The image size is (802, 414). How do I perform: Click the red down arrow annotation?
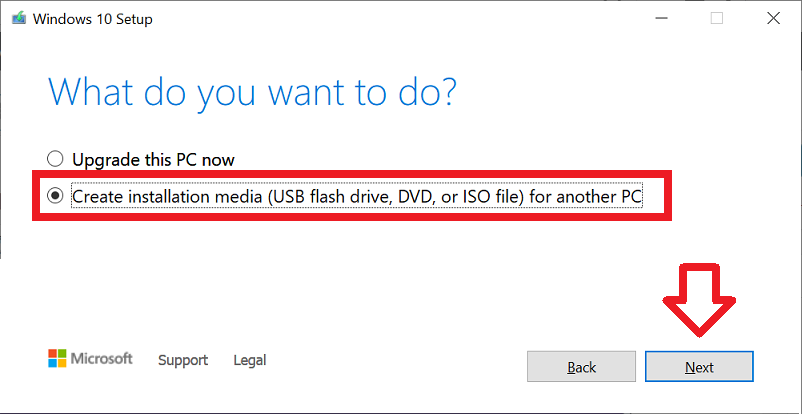[x=699, y=300]
